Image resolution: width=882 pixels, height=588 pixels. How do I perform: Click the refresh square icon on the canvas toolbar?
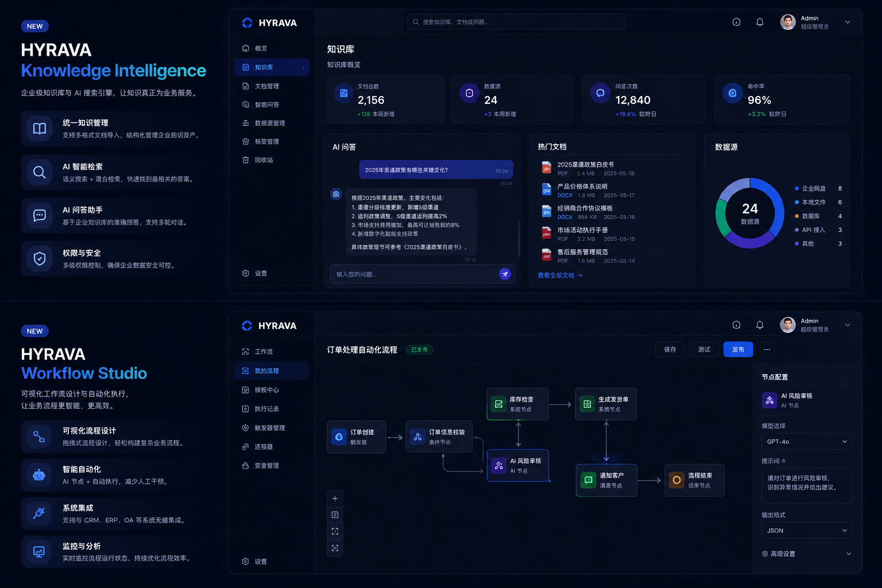tap(335, 515)
